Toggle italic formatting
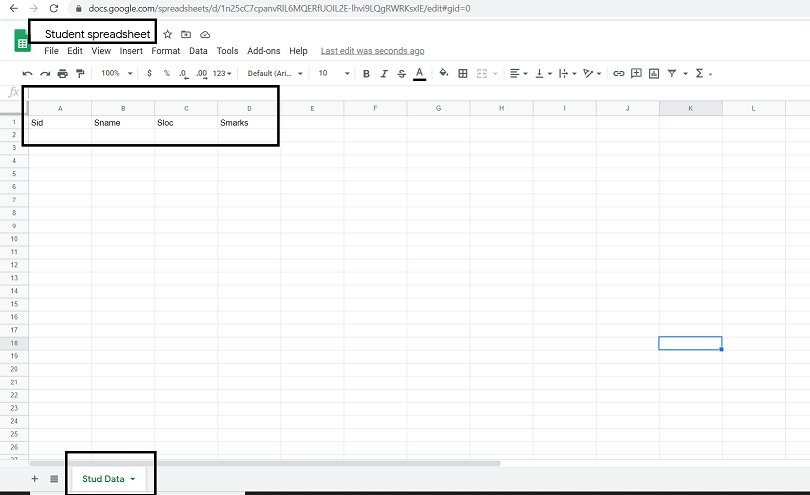This screenshot has width=810, height=495. (384, 73)
